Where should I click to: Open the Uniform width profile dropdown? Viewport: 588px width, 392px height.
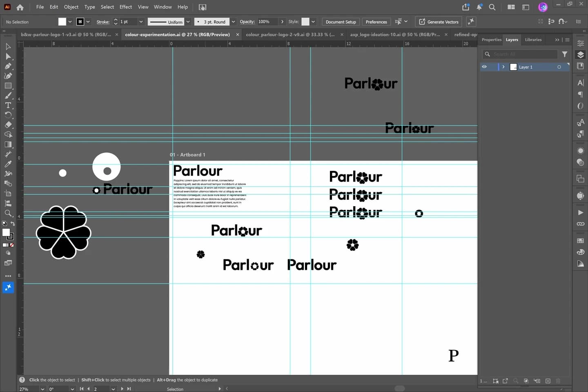(x=188, y=22)
